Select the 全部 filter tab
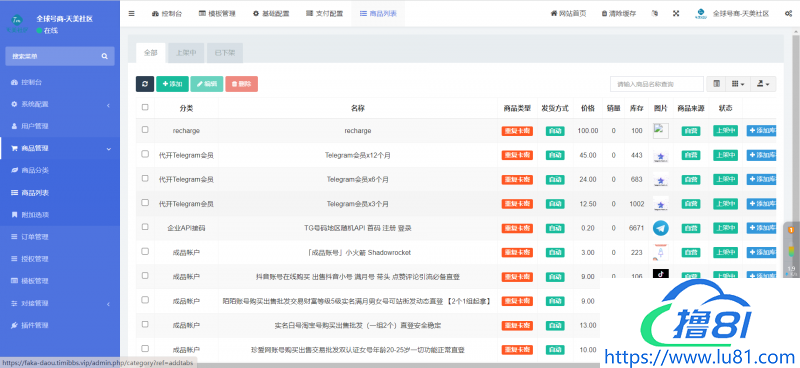This screenshot has height=368, width=800. 151,53
